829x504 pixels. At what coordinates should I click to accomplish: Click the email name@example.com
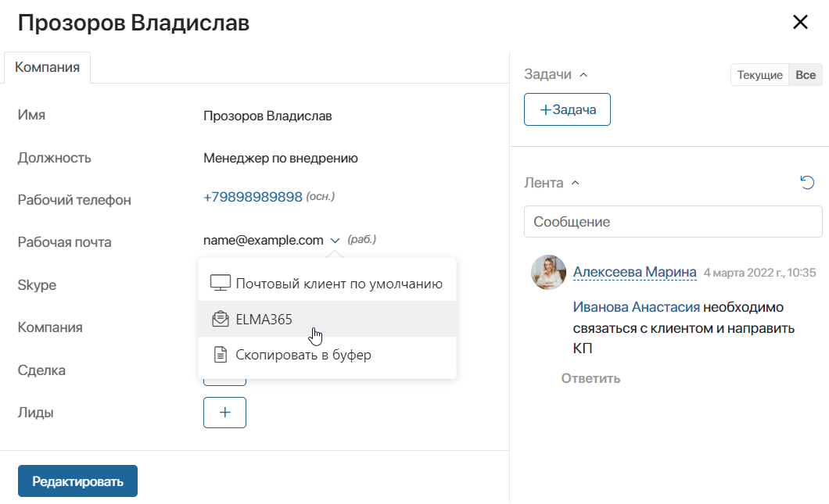(x=264, y=241)
